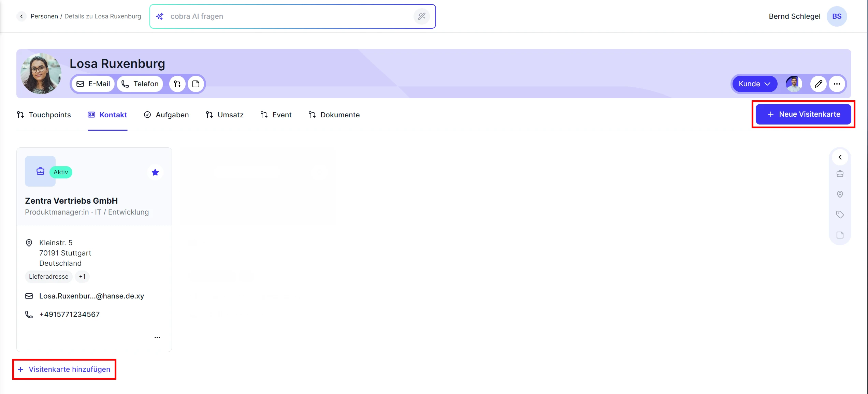868x394 pixels.
Task: Open the three-dot menu in profile header
Action: tap(837, 84)
